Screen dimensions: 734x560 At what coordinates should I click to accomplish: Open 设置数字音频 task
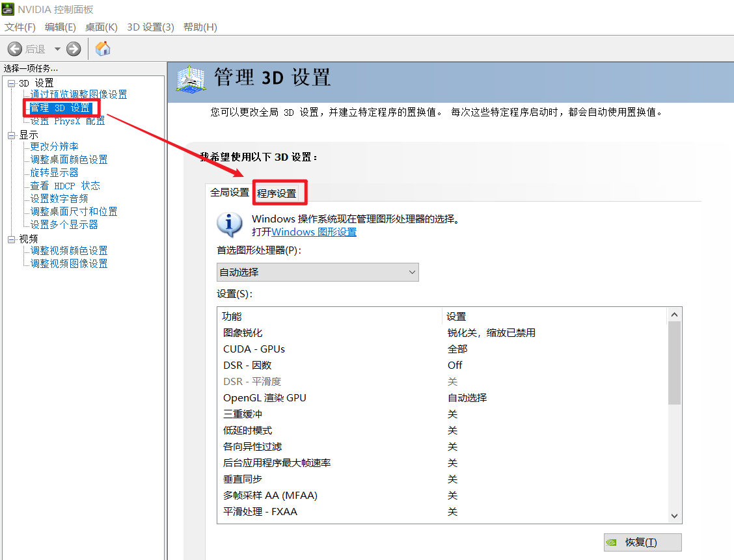(x=59, y=199)
